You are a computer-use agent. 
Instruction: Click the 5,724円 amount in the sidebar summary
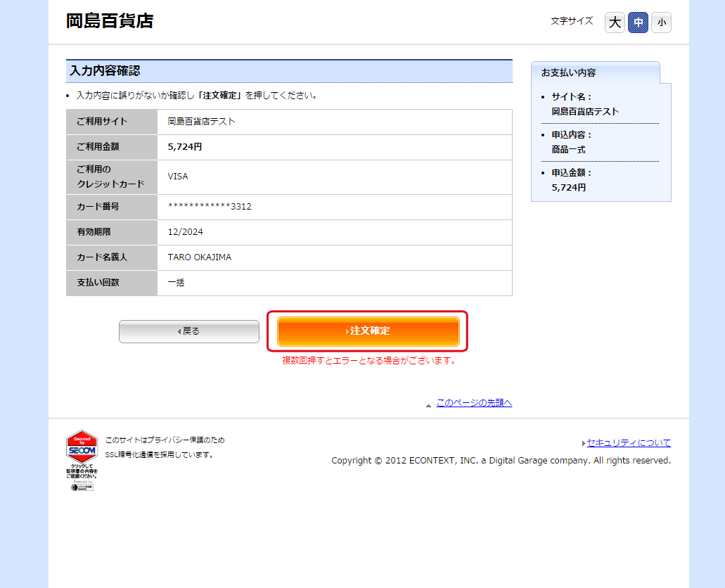569,187
